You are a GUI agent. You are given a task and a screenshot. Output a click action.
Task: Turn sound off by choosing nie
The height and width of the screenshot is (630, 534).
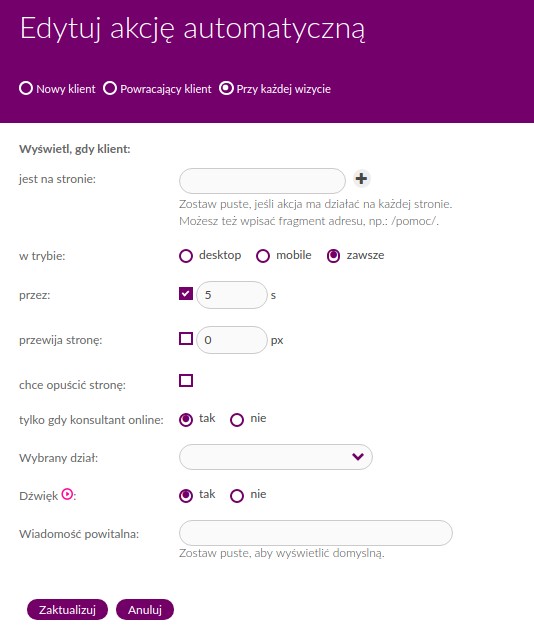coord(237,496)
